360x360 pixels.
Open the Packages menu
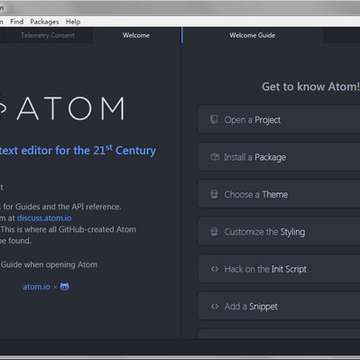44,22
